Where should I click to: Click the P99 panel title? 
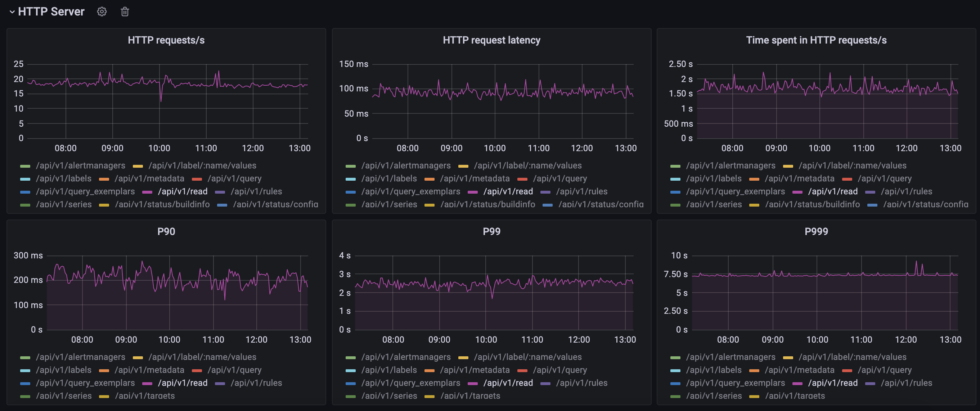click(x=491, y=231)
